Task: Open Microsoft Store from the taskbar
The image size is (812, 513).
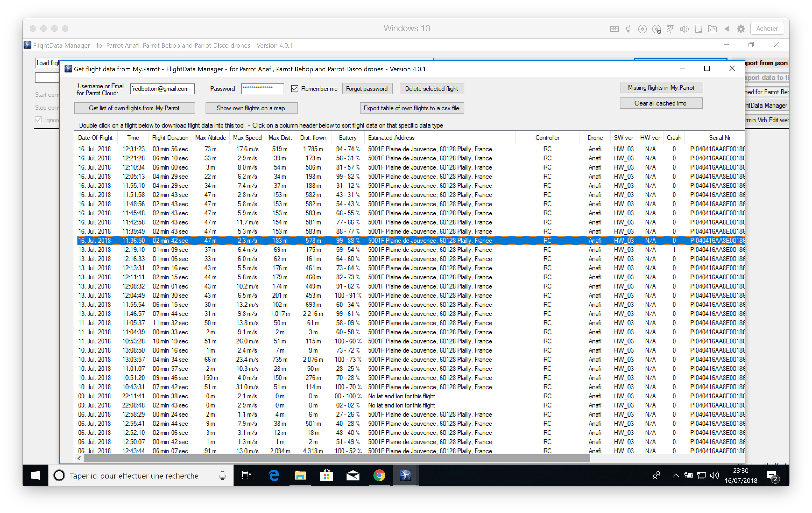Action: point(326,475)
